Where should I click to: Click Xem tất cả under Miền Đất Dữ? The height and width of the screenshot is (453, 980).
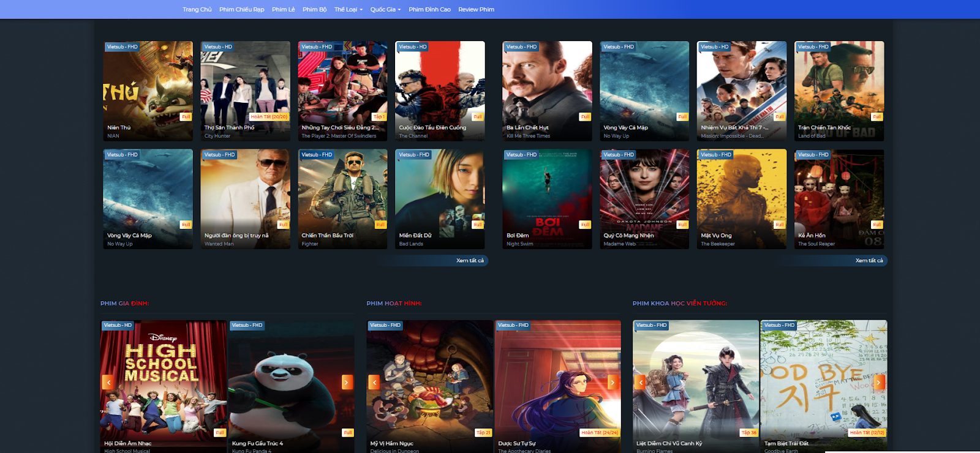tap(470, 261)
